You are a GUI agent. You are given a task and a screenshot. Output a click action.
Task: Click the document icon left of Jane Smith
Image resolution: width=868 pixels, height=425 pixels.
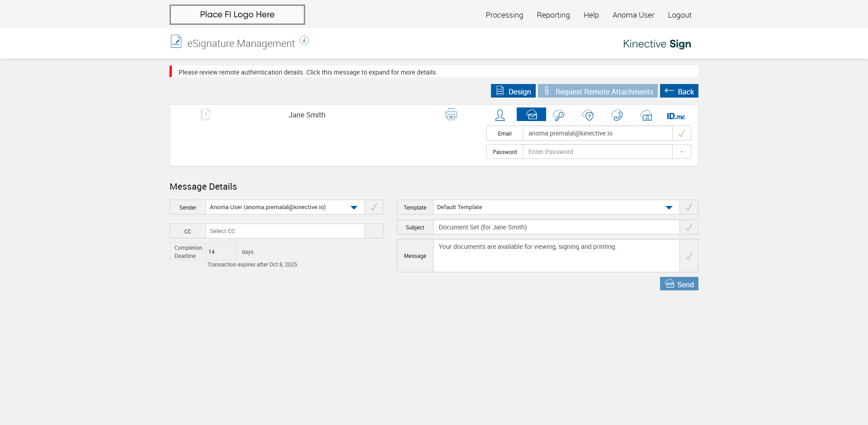pyautogui.click(x=205, y=114)
